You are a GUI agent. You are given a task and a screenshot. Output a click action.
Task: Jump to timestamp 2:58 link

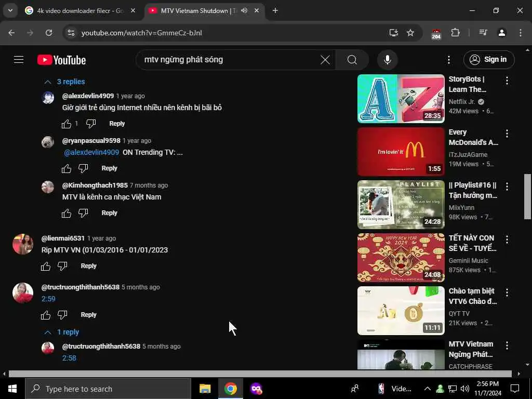pyautogui.click(x=69, y=358)
